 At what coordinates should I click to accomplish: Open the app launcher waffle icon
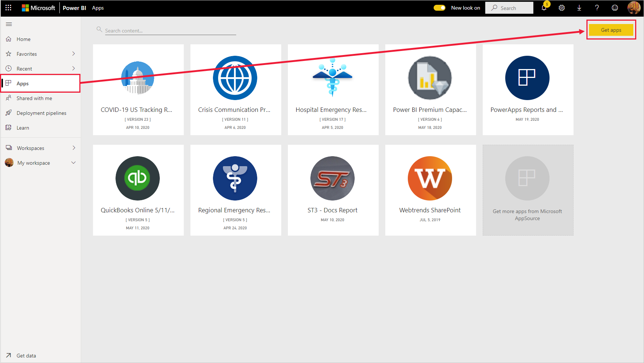(8, 8)
